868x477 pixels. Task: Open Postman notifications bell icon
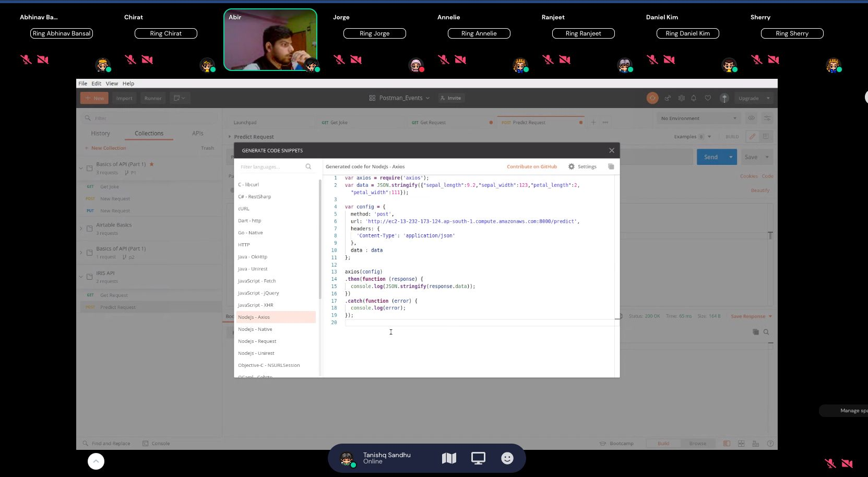[x=694, y=98]
